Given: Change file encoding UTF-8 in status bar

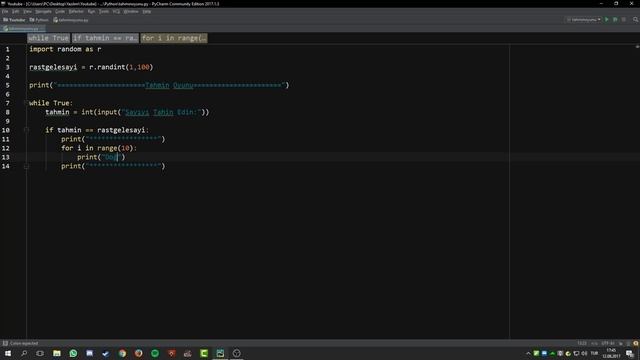Looking at the screenshot, I should 608,343.
